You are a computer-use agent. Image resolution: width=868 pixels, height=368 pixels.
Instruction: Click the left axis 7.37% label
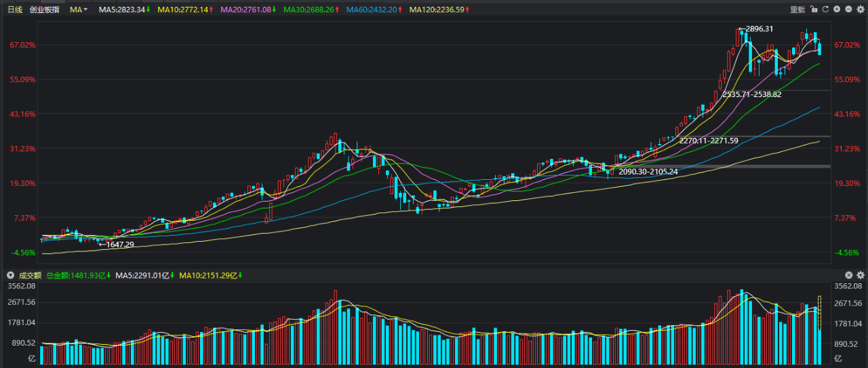point(24,218)
